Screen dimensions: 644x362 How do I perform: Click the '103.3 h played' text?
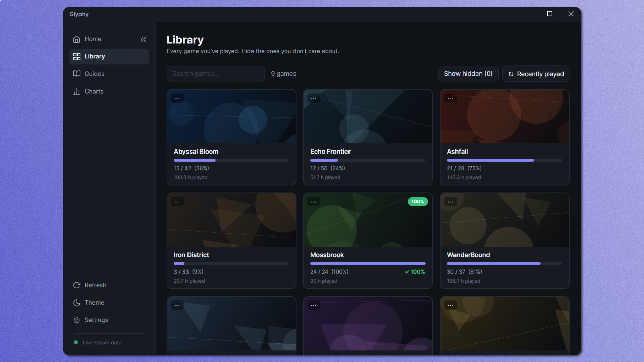(191, 177)
